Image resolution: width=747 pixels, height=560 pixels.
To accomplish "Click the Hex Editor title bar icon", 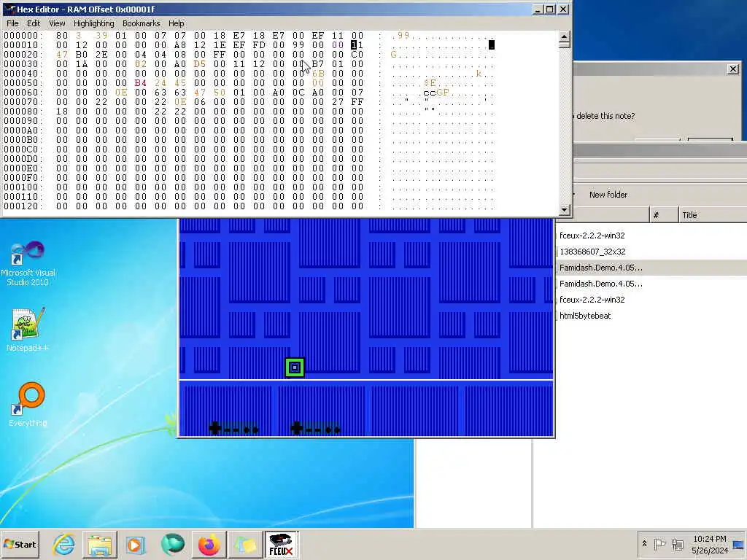I will (x=9, y=9).
